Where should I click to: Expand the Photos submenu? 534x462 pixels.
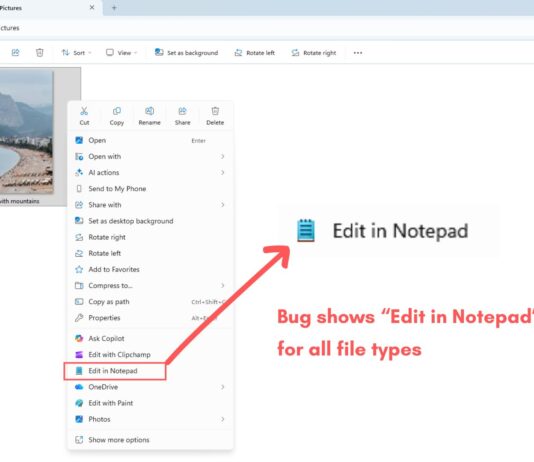(x=150, y=419)
